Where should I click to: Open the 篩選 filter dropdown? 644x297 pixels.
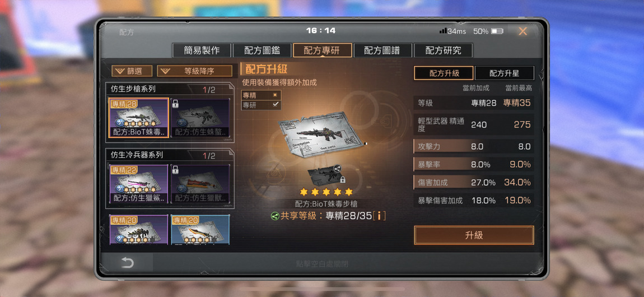coord(132,71)
